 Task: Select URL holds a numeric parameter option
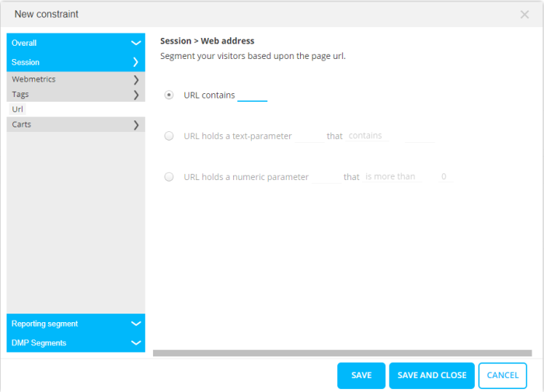[x=169, y=177]
